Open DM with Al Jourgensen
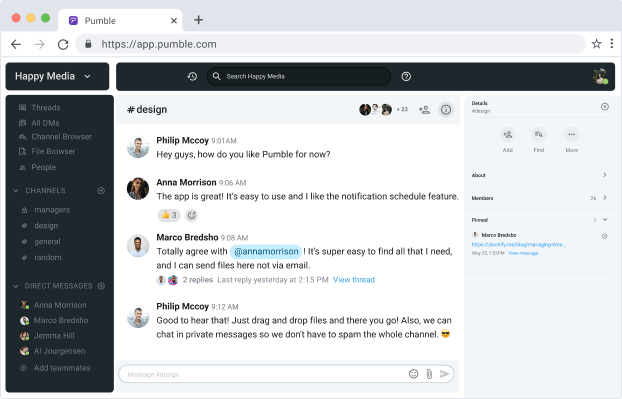The width and height of the screenshot is (622, 399). pos(53,351)
